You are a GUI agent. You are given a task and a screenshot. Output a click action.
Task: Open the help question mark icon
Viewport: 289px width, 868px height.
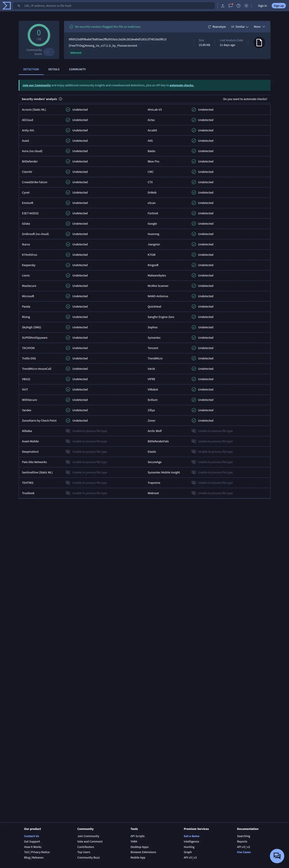click(239, 6)
